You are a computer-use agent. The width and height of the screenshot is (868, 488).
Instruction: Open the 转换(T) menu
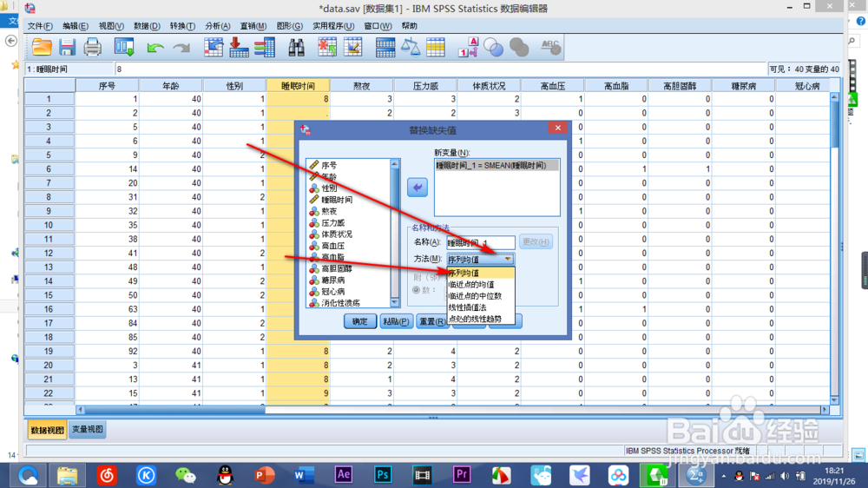[x=182, y=26]
